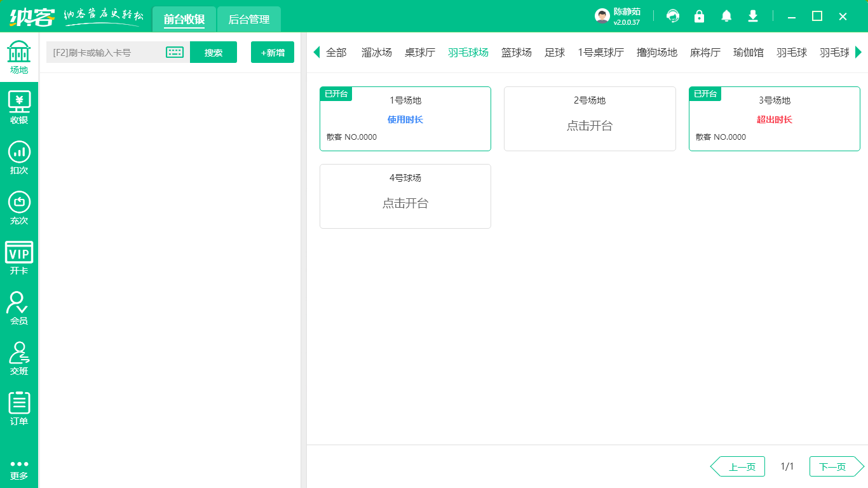Screen dimensions: 868x488
Task: Click 已开台 badge on 1号场地
Action: coord(336,94)
